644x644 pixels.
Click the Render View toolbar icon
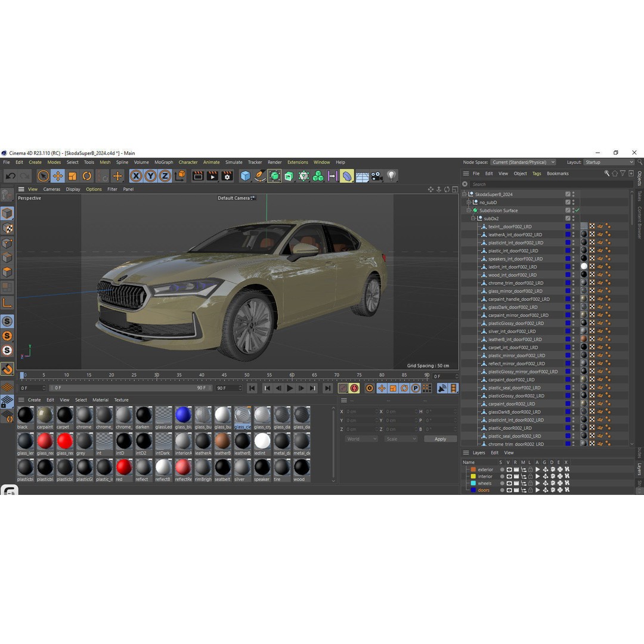[197, 176]
